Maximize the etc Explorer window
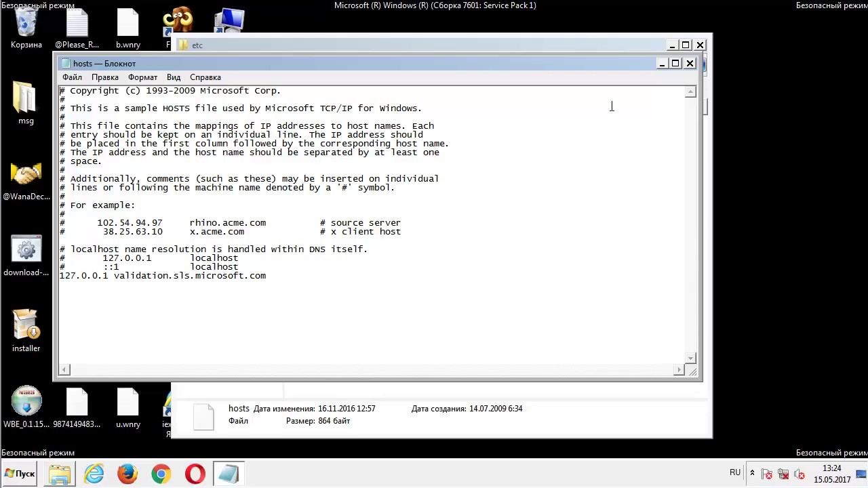 (686, 45)
